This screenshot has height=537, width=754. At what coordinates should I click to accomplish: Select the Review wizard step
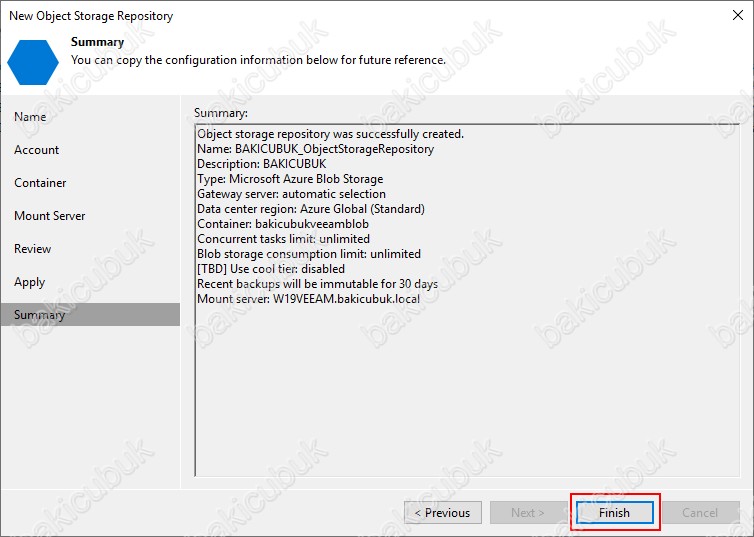click(x=33, y=249)
